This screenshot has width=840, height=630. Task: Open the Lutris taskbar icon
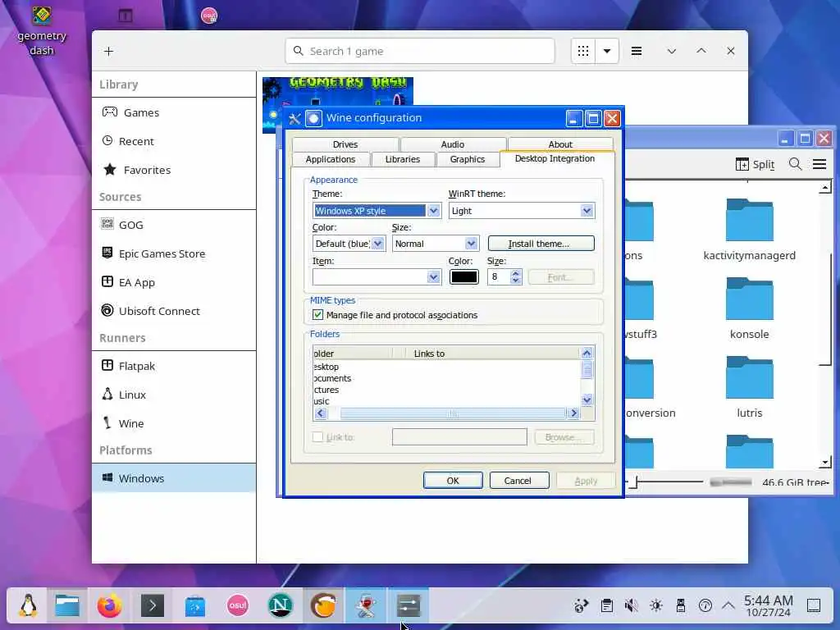coord(323,606)
